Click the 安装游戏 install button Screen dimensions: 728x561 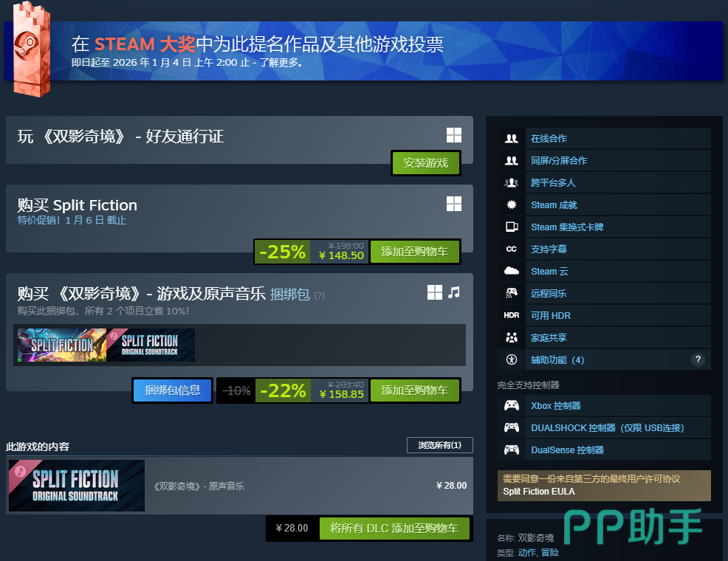tap(426, 163)
